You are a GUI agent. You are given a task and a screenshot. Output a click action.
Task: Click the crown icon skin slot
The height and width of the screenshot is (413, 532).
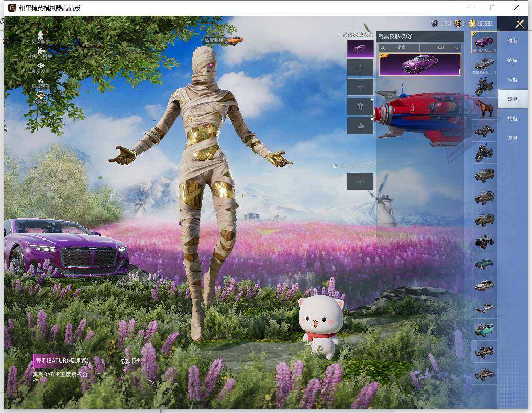click(360, 126)
